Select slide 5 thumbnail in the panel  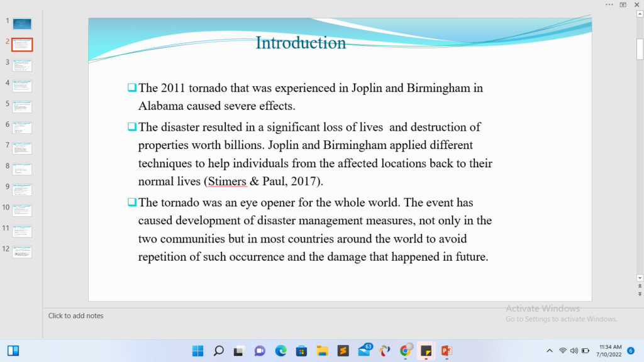(x=22, y=106)
